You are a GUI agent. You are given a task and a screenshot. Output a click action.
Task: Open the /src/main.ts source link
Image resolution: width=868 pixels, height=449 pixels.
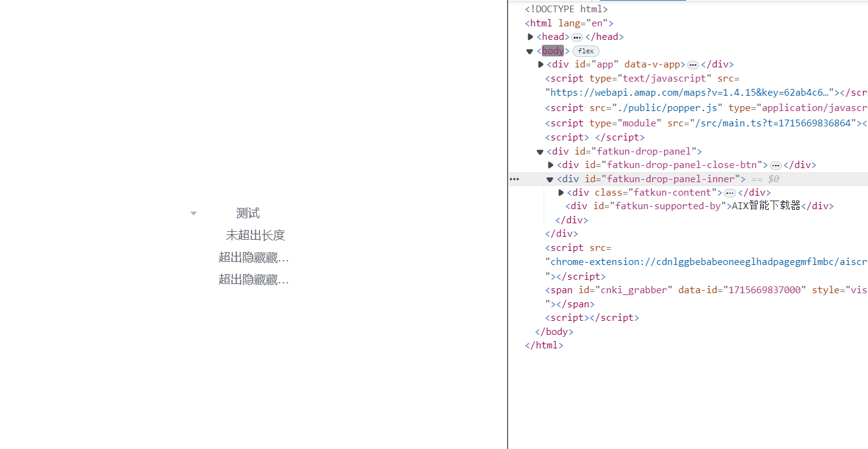tap(774, 123)
